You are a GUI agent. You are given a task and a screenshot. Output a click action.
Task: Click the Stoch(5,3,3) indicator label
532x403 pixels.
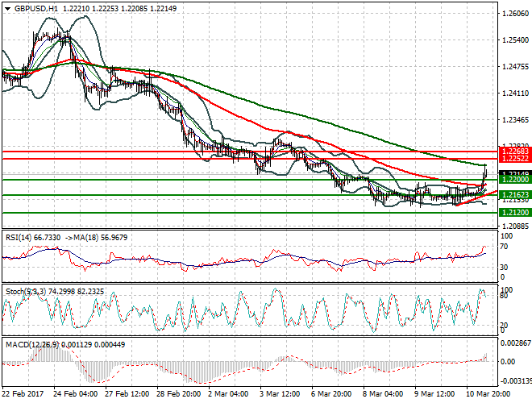tap(26, 292)
